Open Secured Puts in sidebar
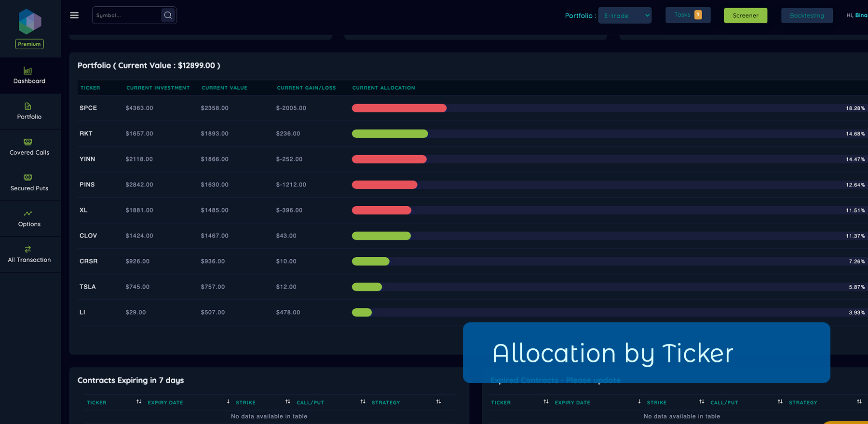Screen dimensions: 868x424 (x=29, y=183)
